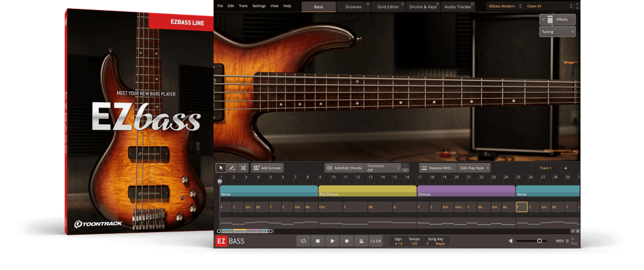The height and width of the screenshot is (270, 644).
Task: Click the Replace MIDI button
Action: (438, 167)
